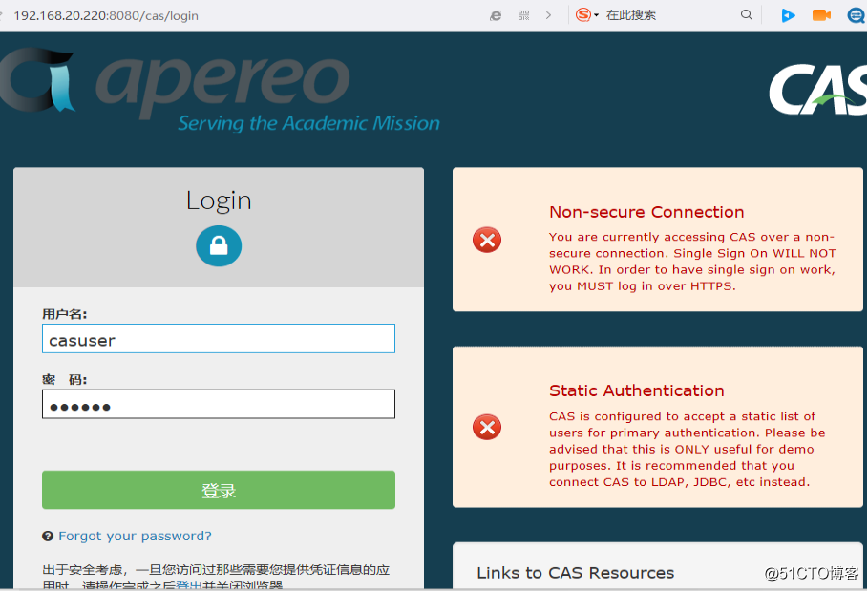Click the Non-secure Connection heading
The height and width of the screenshot is (591, 868).
(x=646, y=212)
